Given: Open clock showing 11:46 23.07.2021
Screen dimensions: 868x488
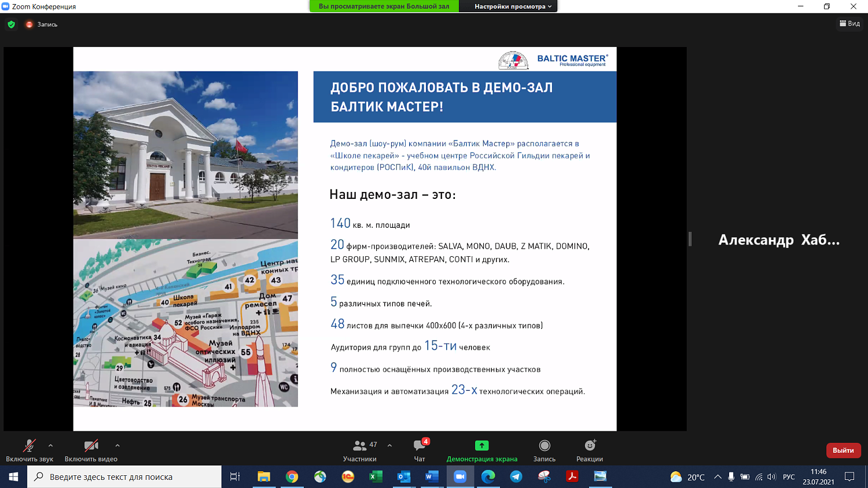Looking at the screenshot, I should coord(818,477).
